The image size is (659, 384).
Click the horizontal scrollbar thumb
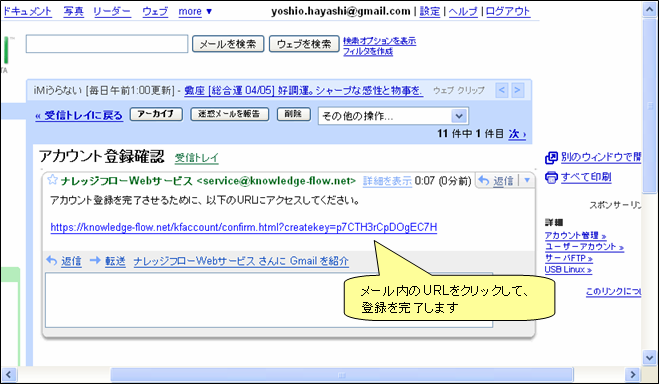pyautogui.click(x=342, y=374)
